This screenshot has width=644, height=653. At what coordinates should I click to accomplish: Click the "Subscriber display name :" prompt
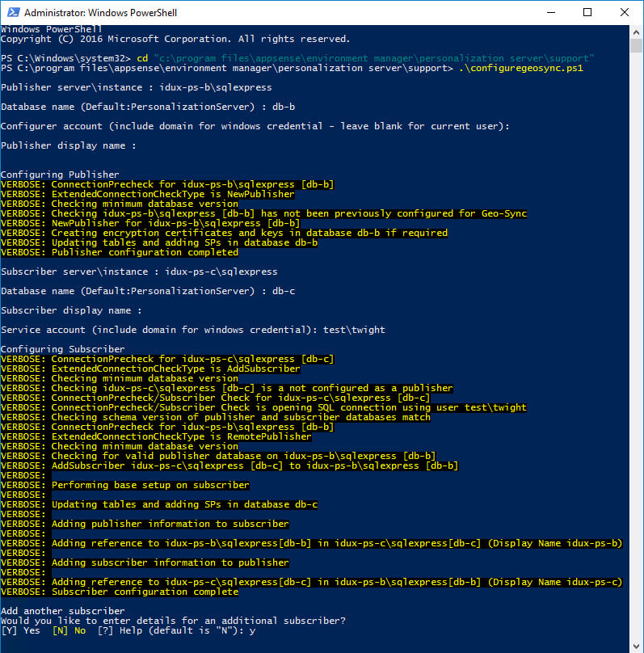[x=71, y=310]
